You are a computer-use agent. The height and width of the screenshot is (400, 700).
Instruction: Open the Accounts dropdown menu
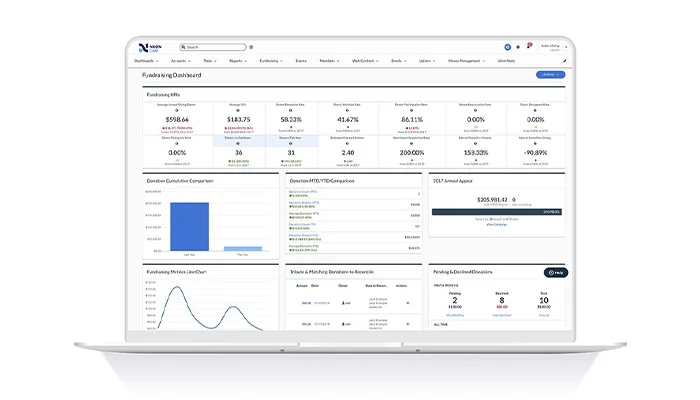[x=181, y=61]
